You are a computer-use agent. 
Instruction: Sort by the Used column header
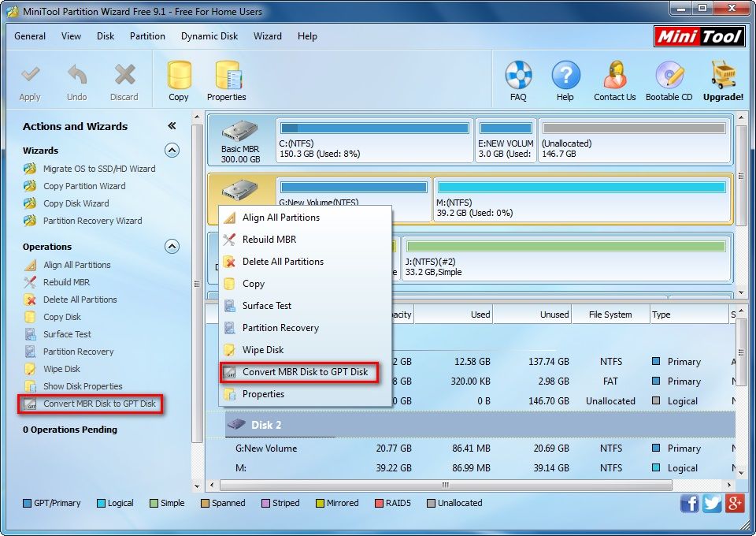click(x=454, y=315)
